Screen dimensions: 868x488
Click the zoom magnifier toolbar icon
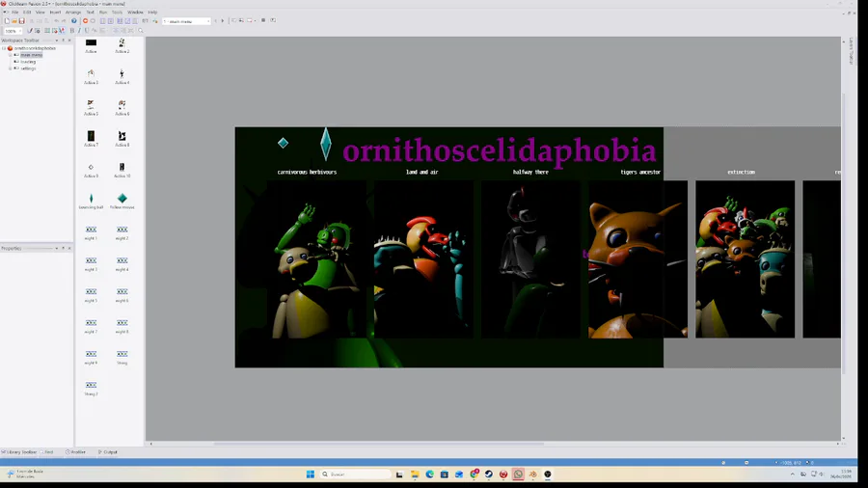[141, 31]
